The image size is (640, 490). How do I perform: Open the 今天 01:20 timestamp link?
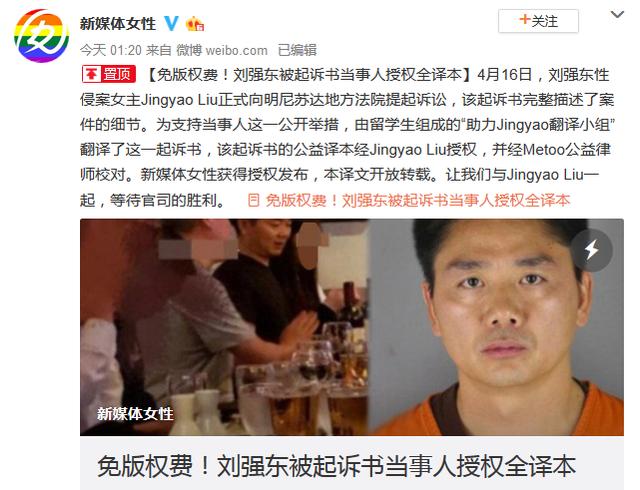pyautogui.click(x=110, y=50)
